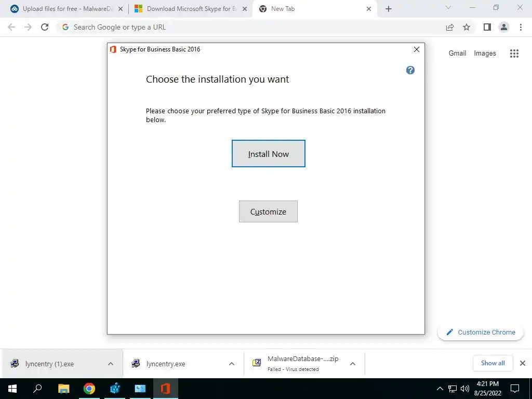This screenshot has height=399, width=532.
Task: Click the share this page icon
Action: coord(450,27)
